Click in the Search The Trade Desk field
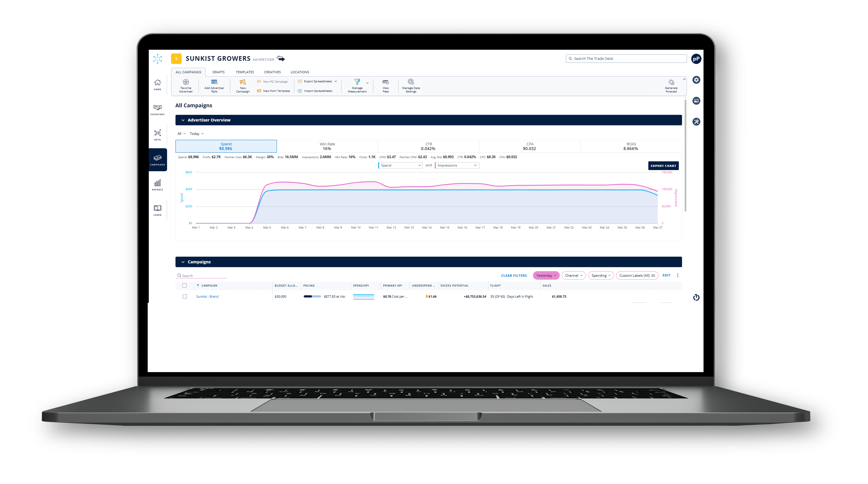The width and height of the screenshot is (868, 484). pyautogui.click(x=626, y=59)
